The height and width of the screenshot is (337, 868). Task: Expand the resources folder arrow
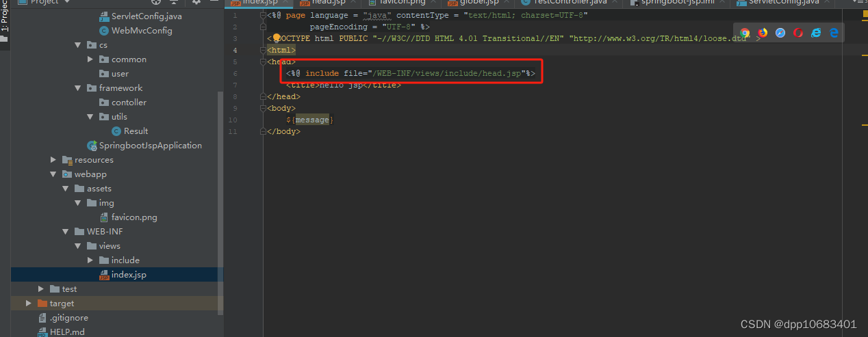(x=53, y=159)
